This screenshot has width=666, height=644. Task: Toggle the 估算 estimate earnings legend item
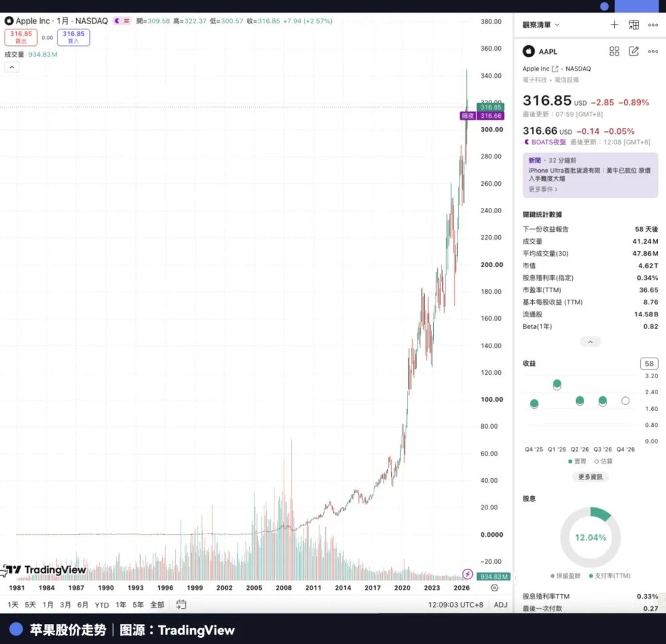603,462
